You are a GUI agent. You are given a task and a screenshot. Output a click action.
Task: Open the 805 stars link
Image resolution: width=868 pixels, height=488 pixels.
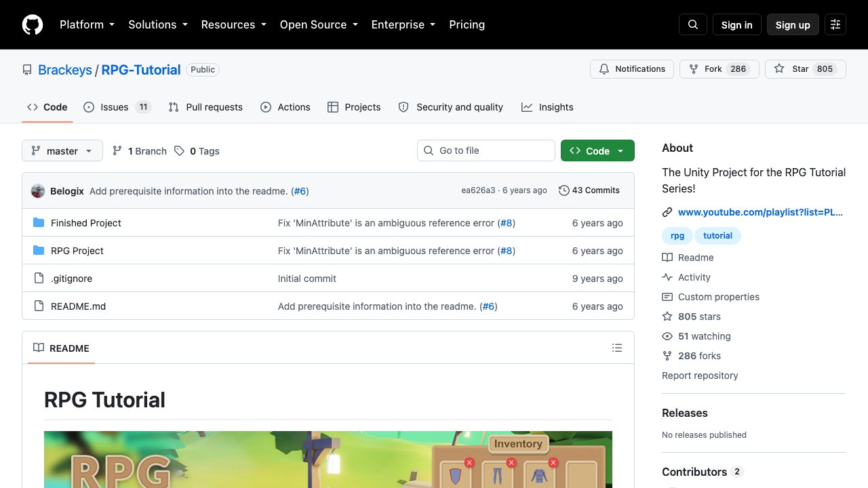coord(692,317)
